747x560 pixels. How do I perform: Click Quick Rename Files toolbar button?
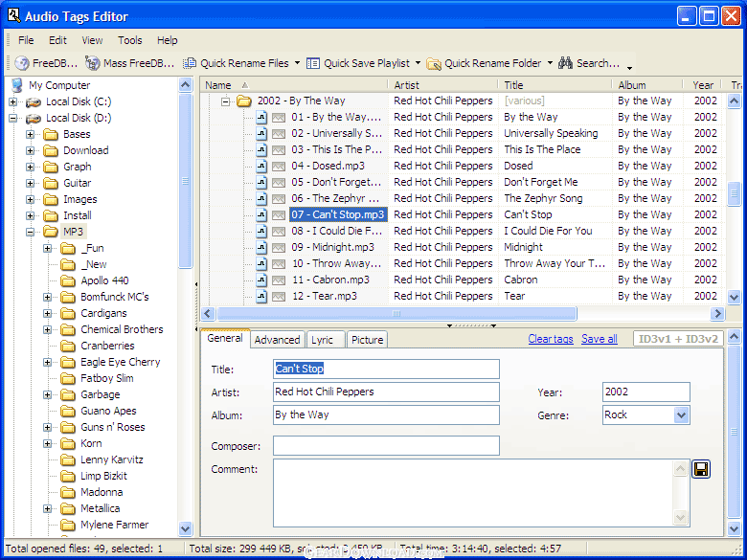237,63
